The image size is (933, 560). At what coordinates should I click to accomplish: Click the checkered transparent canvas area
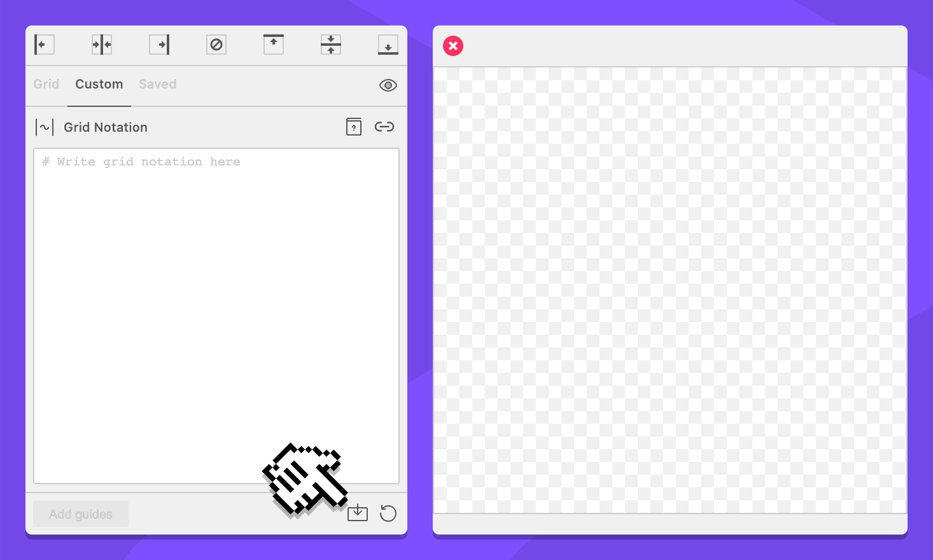pyautogui.click(x=670, y=290)
